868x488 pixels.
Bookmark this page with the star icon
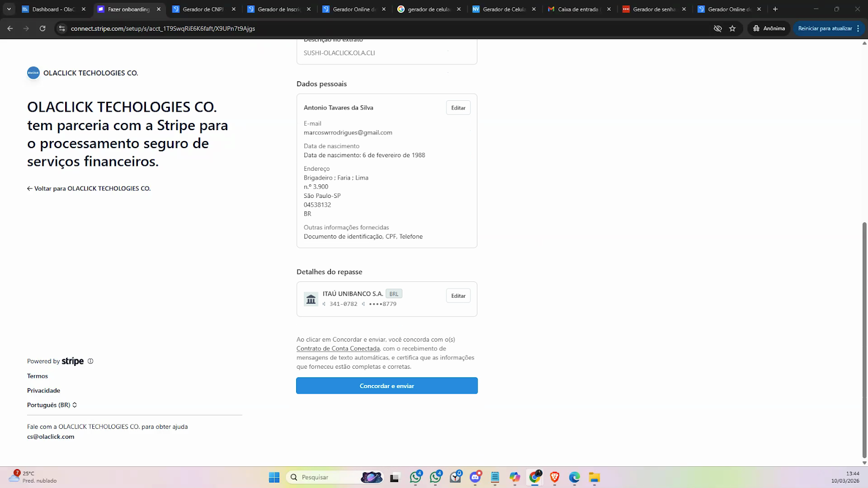click(x=732, y=28)
